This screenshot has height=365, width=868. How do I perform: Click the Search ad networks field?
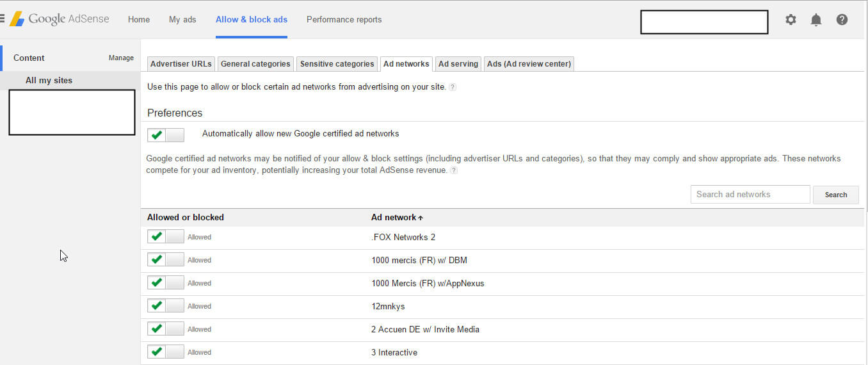point(750,194)
